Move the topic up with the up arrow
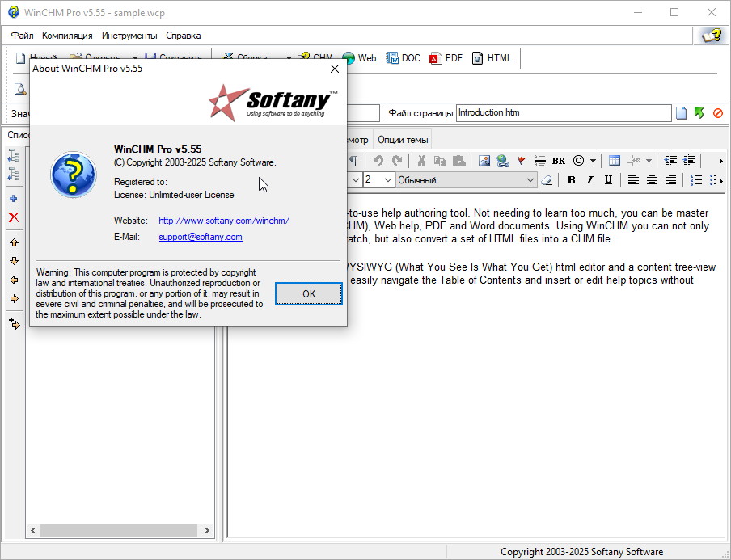731x560 pixels. (x=14, y=242)
